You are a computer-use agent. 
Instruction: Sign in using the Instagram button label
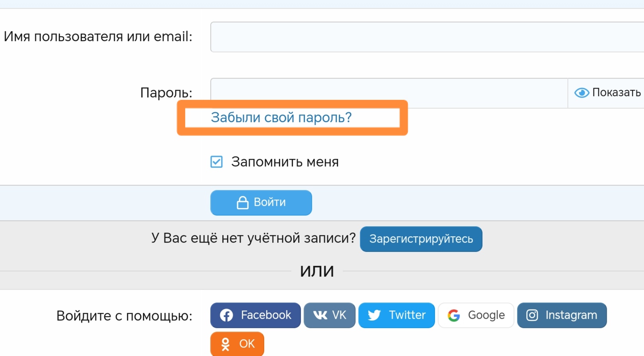[x=571, y=315]
